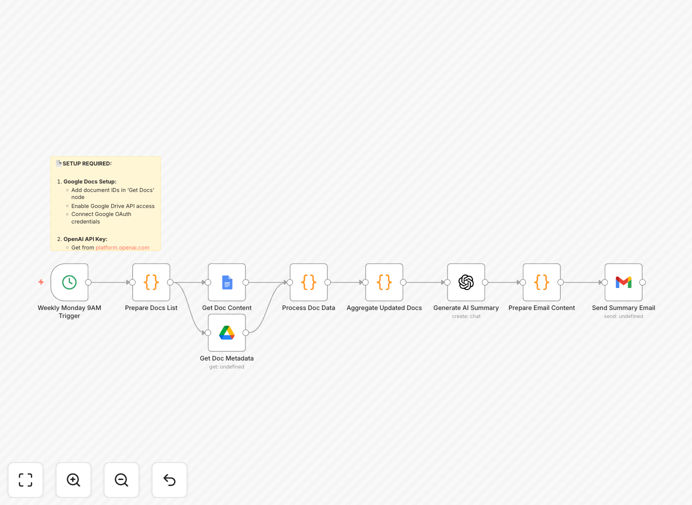Select the Process Doc Data code node
Screen dimensions: 692x505
point(308,282)
